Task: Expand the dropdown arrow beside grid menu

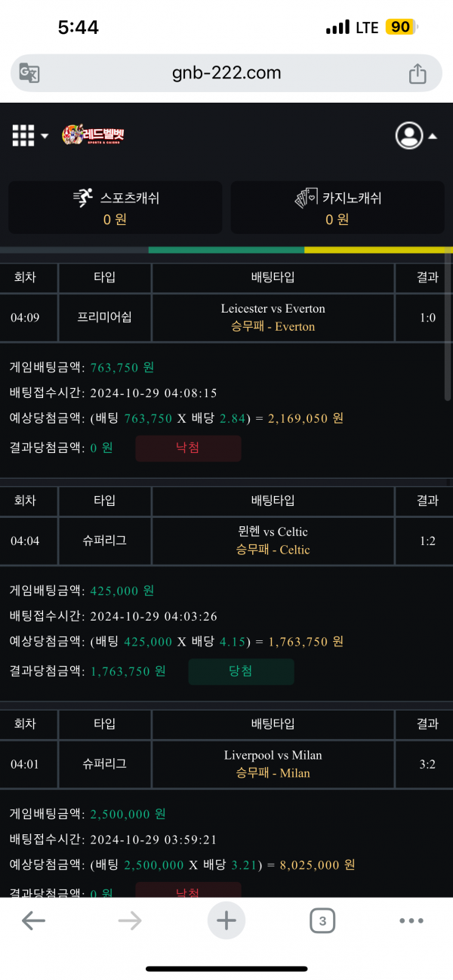Action: pyautogui.click(x=45, y=137)
